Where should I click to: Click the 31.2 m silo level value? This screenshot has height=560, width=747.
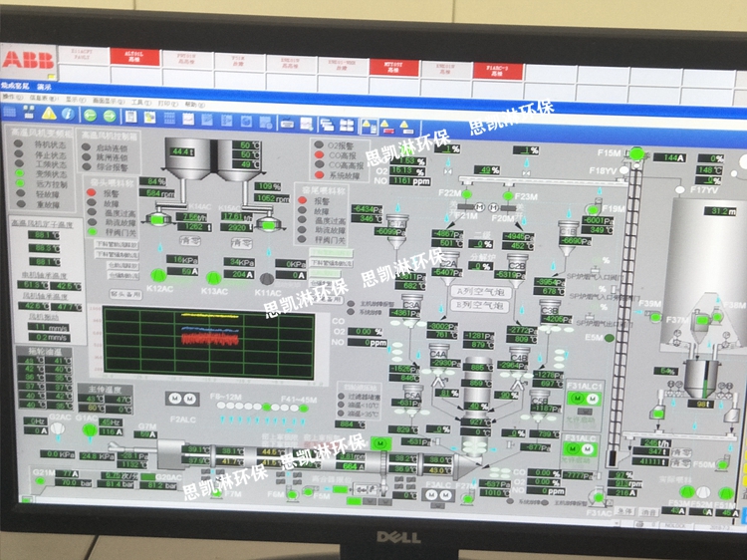coord(720,210)
